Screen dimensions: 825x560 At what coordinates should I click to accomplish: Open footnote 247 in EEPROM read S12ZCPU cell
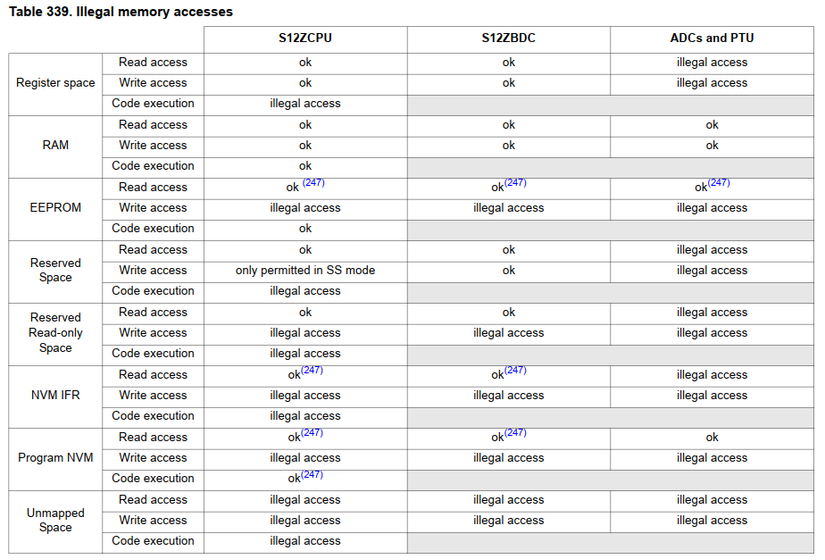313,184
